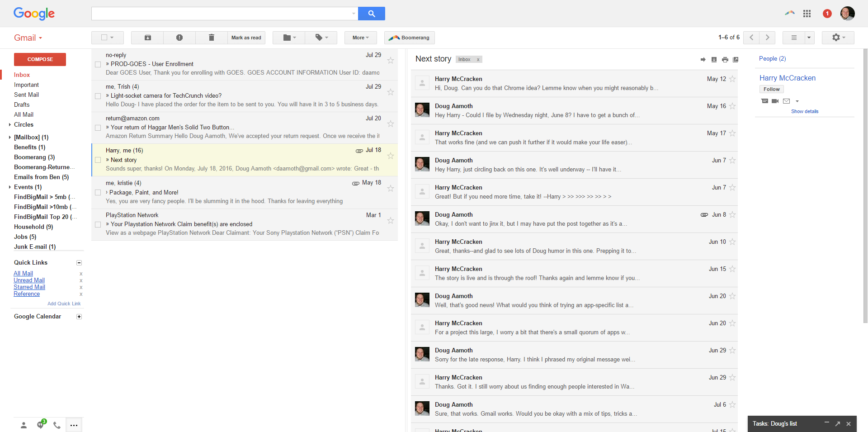Archive the selected conversation
This screenshot has width=868, height=432.
[x=147, y=38]
